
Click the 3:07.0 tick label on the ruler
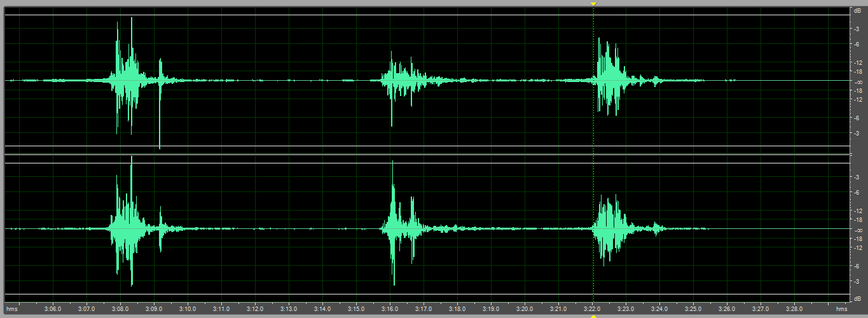coord(86,309)
